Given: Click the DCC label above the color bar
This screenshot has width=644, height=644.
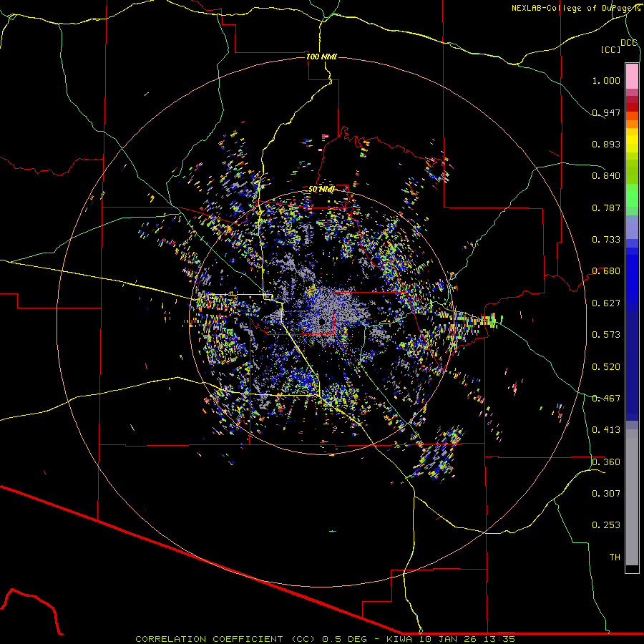Looking at the screenshot, I should pyautogui.click(x=629, y=43).
